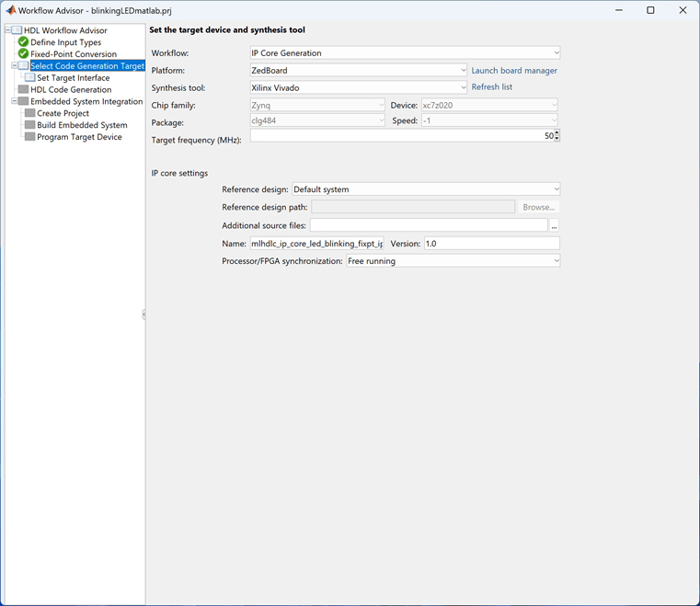Click the Refresh list link
The width and height of the screenshot is (700, 606).
tap(492, 87)
